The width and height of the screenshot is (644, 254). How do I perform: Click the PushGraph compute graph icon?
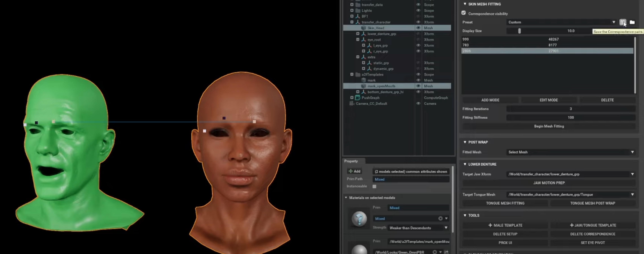click(358, 98)
